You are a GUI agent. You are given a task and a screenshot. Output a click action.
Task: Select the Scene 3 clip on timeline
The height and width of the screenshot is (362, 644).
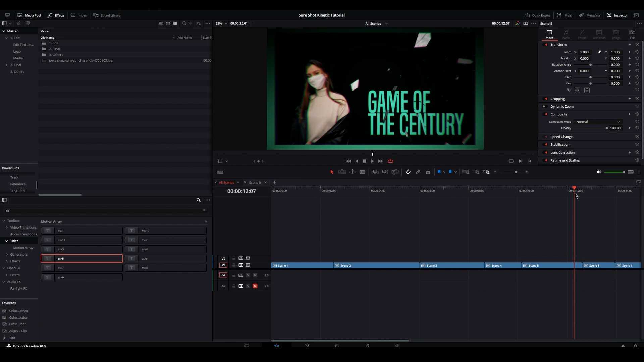(x=451, y=266)
